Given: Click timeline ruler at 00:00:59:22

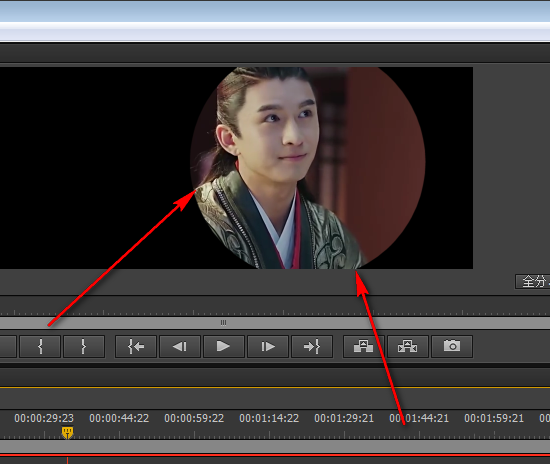Looking at the screenshot, I should point(194,418).
